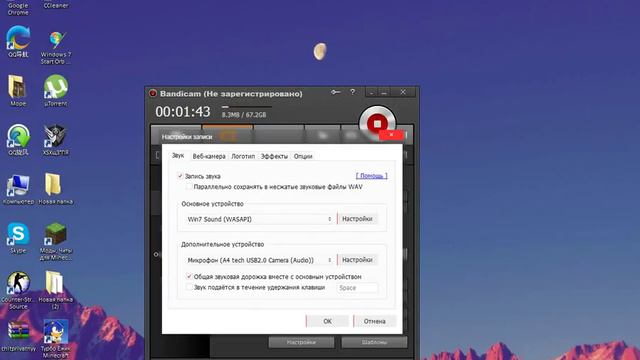Launch uTorrent from desktop shortcut
This screenshot has width=640, height=360.
tap(56, 90)
